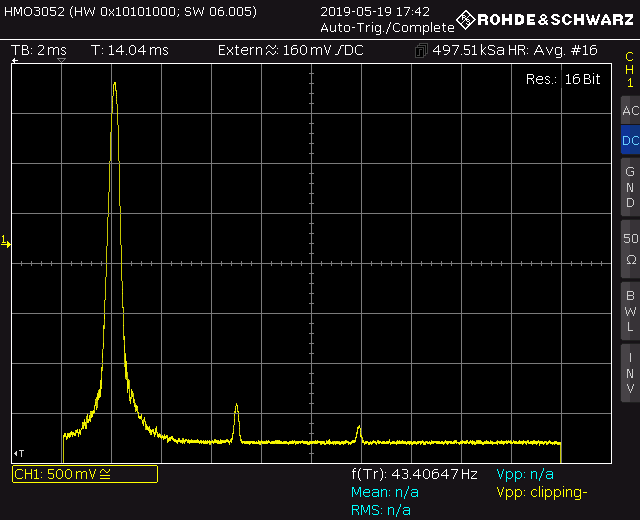
Task: Click the Extern 160 mV trigger setting
Action: [x=290, y=50]
